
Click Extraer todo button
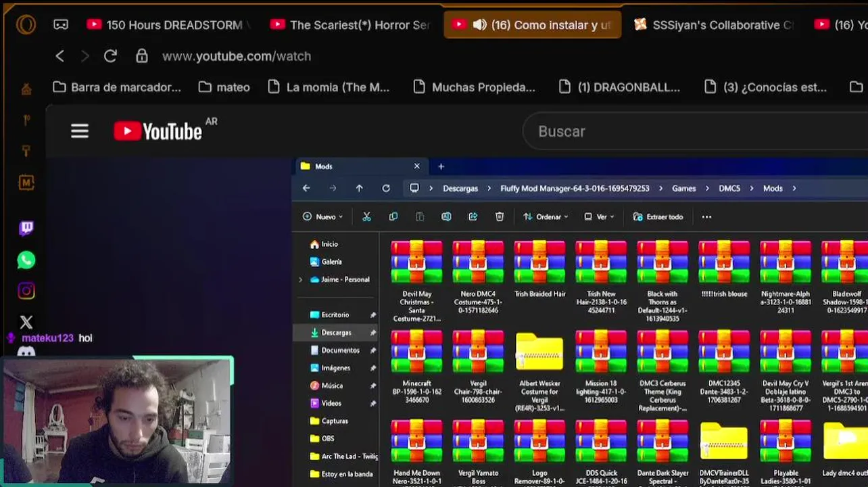coord(658,216)
